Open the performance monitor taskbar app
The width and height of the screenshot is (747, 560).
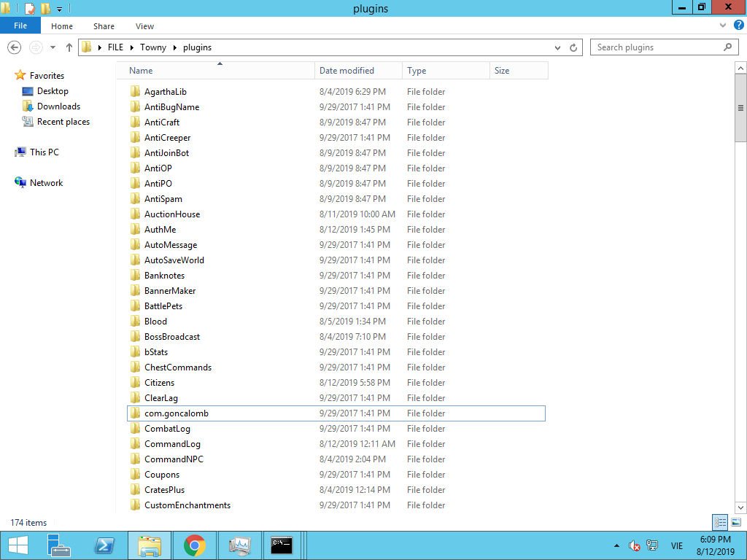point(239,545)
